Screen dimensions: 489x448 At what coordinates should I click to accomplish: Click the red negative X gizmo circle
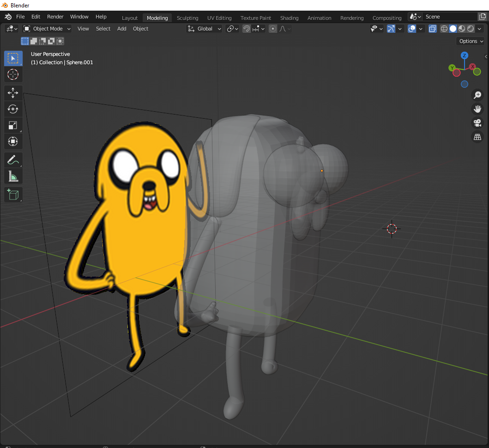tap(457, 73)
